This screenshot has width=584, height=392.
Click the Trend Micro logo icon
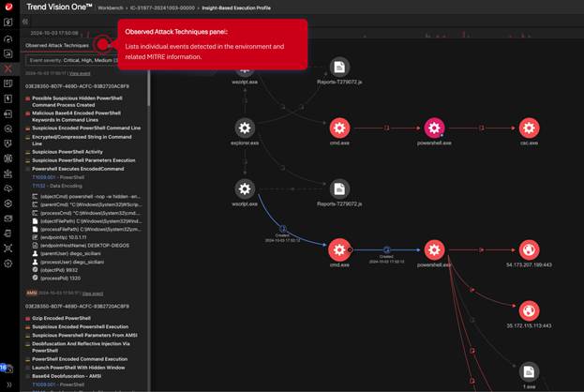pyautogui.click(x=8, y=7)
